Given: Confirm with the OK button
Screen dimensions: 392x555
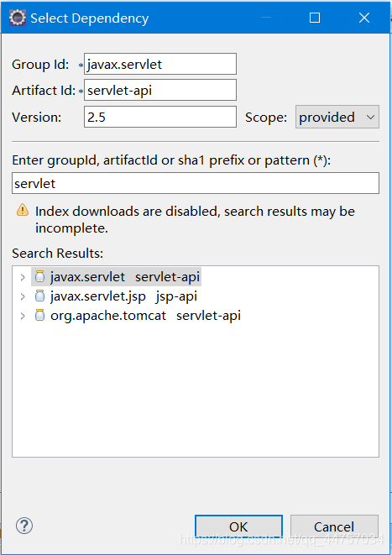Looking at the screenshot, I should click(x=238, y=526).
